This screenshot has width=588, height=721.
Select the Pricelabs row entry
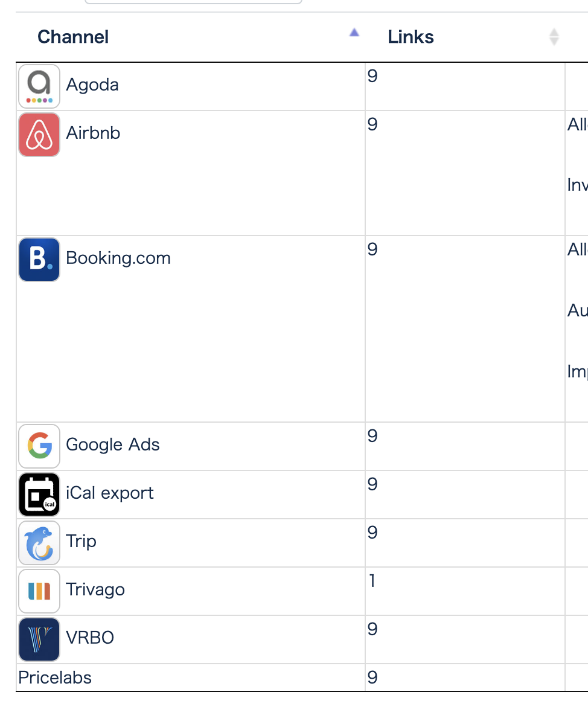point(54,678)
